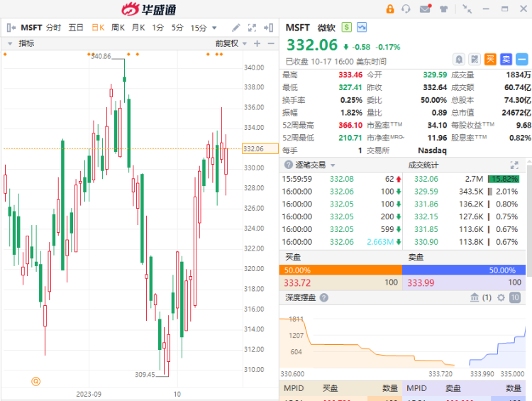
Task: Click the green 15.82% statistics bar
Action: click(x=504, y=179)
